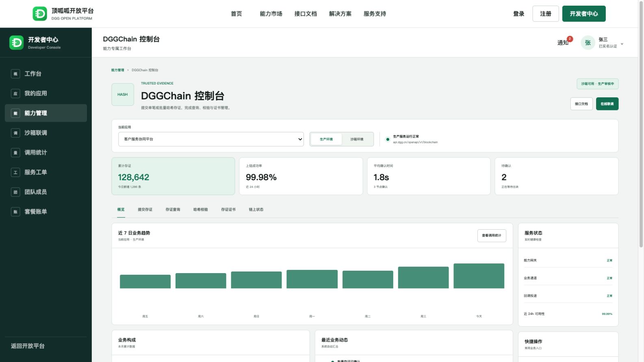644x362 pixels.
Task: Open the 解决方案 nav item
Action: [340, 14]
